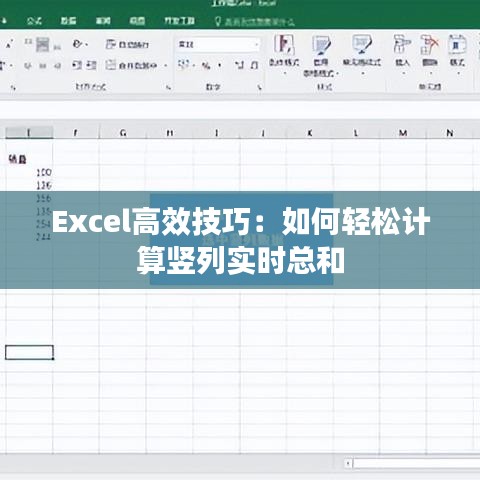
Task: Open 套用表格格式 (Format as Table)
Action: click(321, 55)
